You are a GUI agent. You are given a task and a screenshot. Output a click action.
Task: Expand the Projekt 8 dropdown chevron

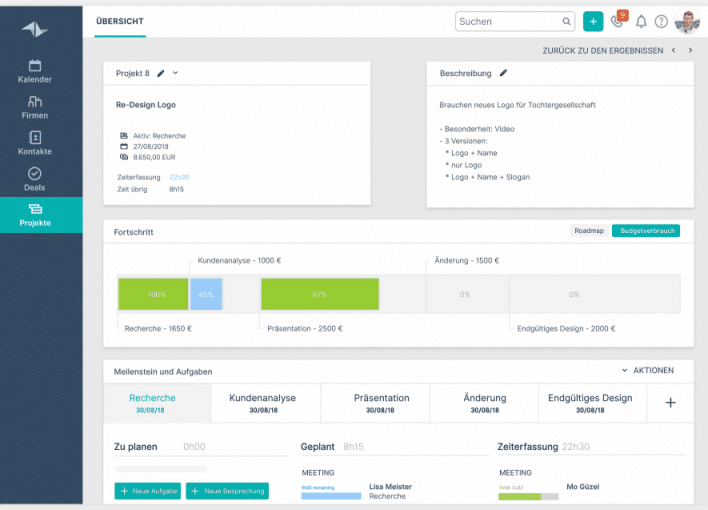point(176,73)
